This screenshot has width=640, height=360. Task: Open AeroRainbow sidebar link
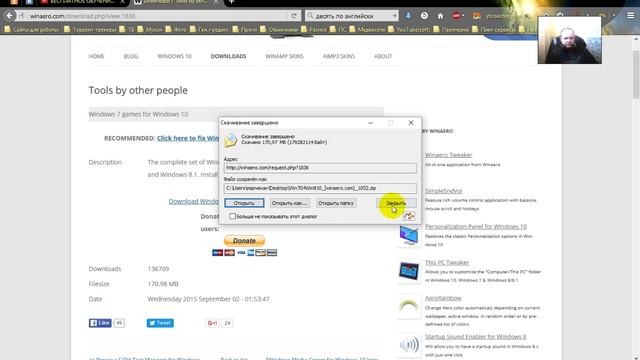(443, 298)
